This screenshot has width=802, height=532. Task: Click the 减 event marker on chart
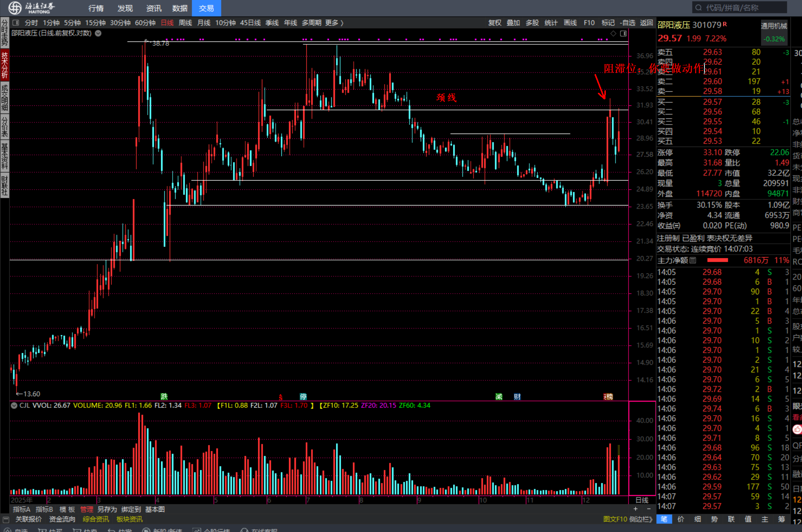(499, 397)
